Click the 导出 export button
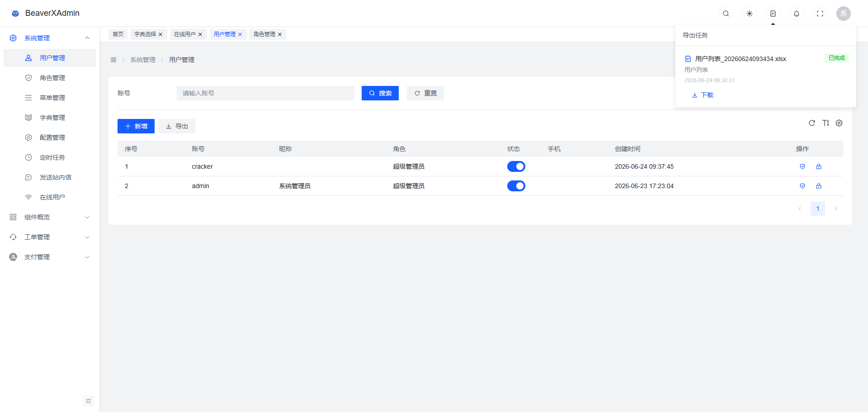This screenshot has height=412, width=868. (177, 126)
